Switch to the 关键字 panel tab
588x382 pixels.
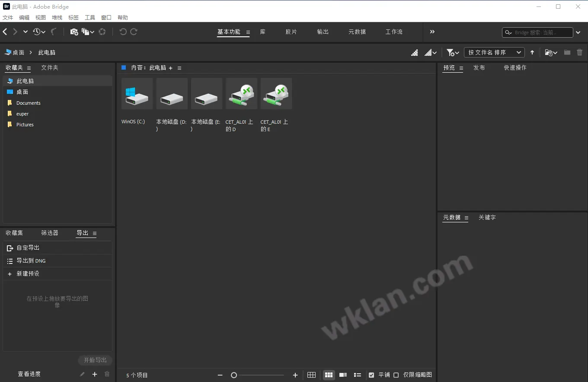pyautogui.click(x=487, y=217)
